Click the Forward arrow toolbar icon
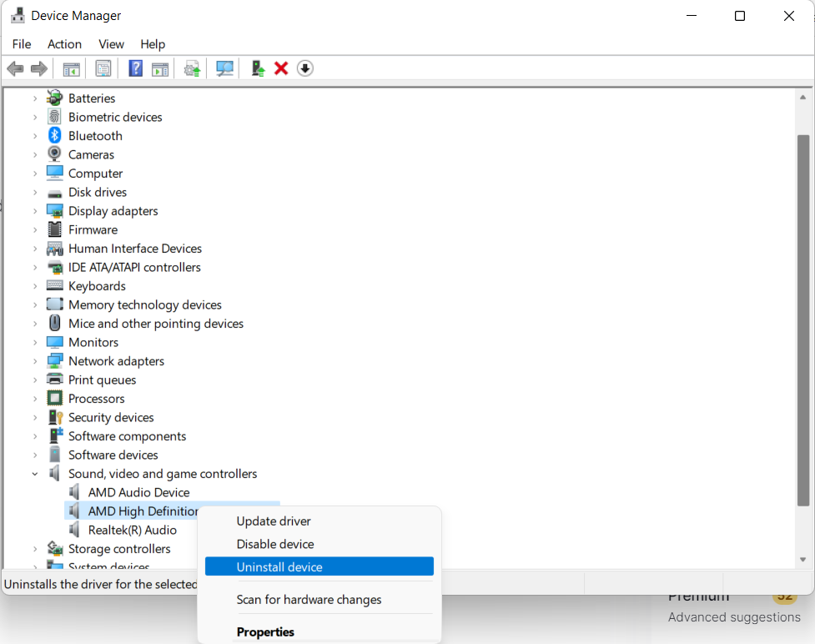This screenshot has width=815, height=644. click(39, 68)
